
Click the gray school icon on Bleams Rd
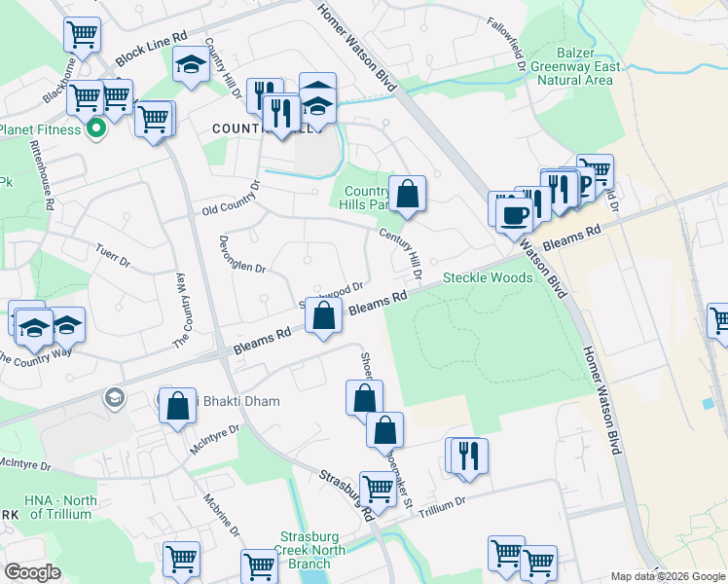tap(114, 398)
